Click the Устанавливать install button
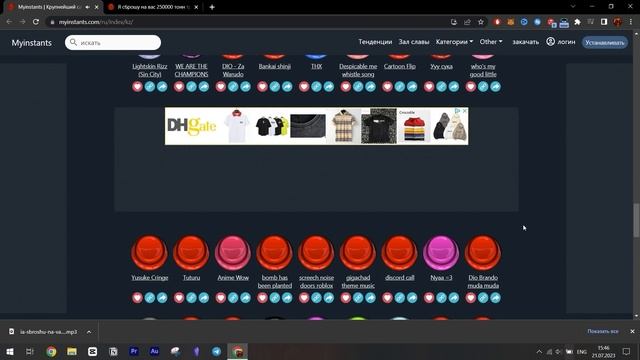640x360 pixels. click(605, 42)
